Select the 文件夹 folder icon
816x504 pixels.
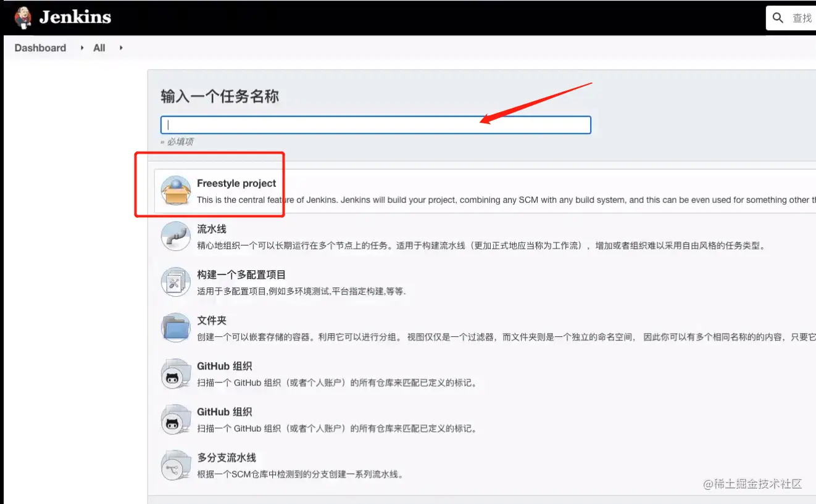tap(175, 328)
